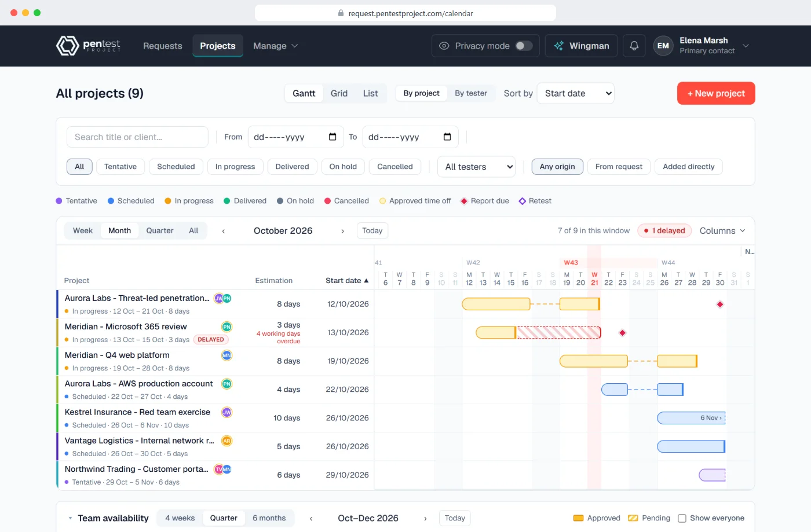Image resolution: width=811 pixels, height=532 pixels.
Task: Open Meridian - Q4 web platform project
Action: click(x=117, y=355)
